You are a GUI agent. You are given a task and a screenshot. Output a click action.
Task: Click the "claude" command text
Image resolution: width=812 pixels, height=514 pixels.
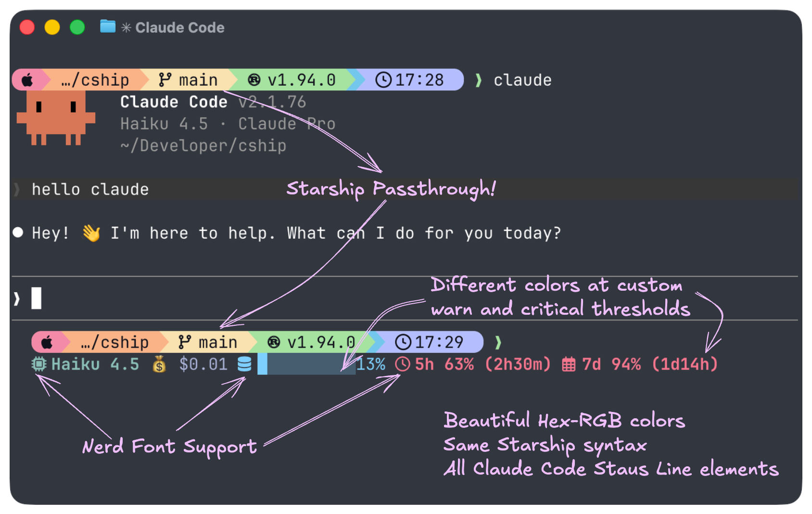[x=522, y=80]
